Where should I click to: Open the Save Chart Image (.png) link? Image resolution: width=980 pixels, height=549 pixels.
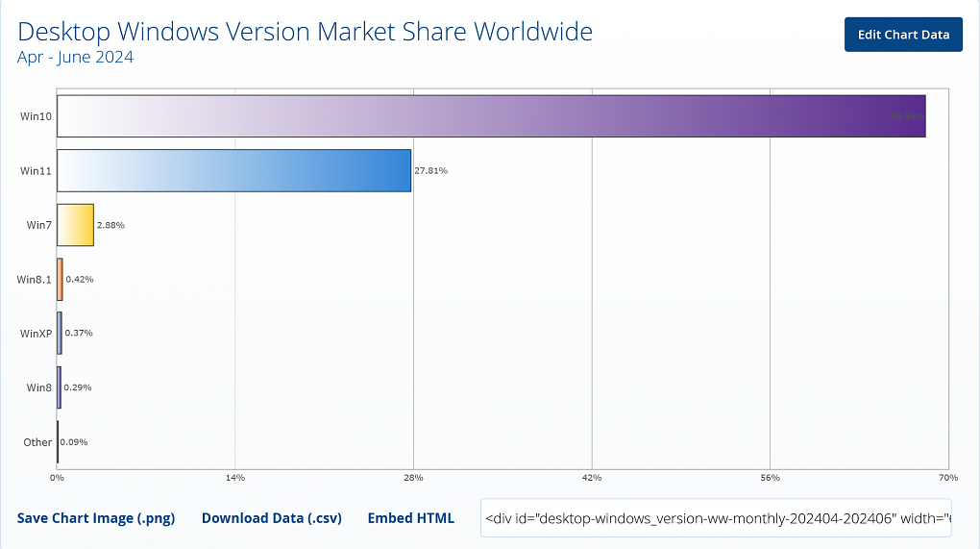96,518
